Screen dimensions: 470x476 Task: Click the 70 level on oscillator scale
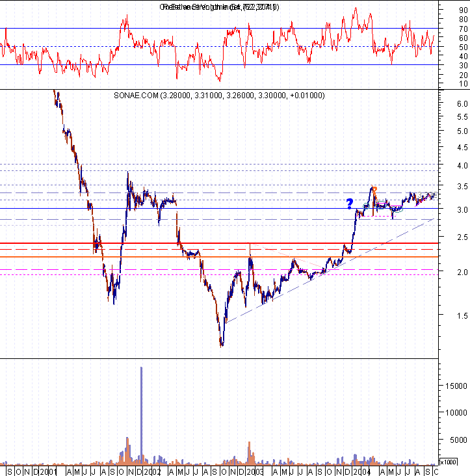[463, 29]
